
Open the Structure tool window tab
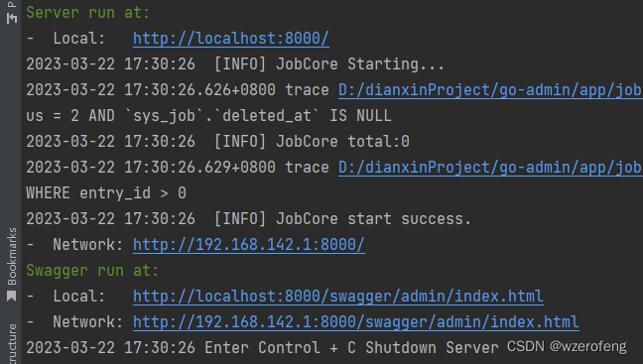(x=12, y=343)
